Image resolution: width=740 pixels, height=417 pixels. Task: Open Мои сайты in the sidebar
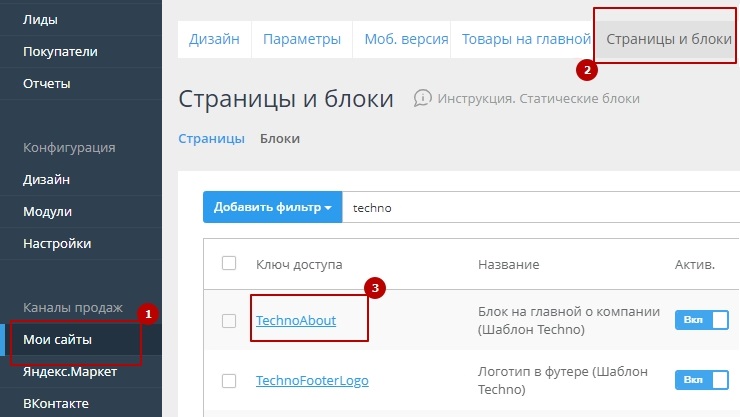click(58, 340)
